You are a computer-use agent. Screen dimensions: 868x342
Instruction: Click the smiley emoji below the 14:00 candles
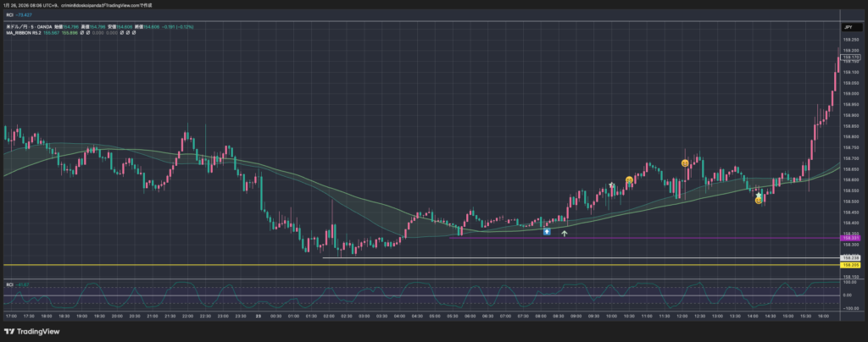click(759, 201)
